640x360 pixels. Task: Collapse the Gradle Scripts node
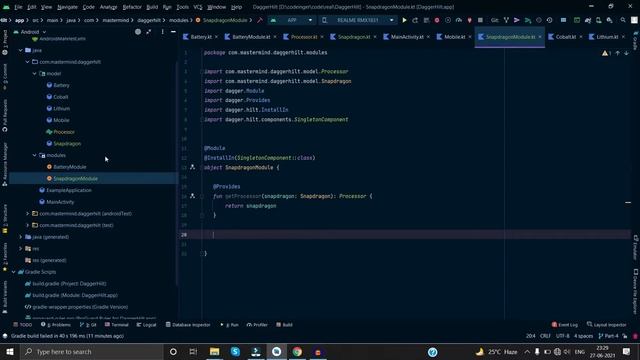coord(13,272)
